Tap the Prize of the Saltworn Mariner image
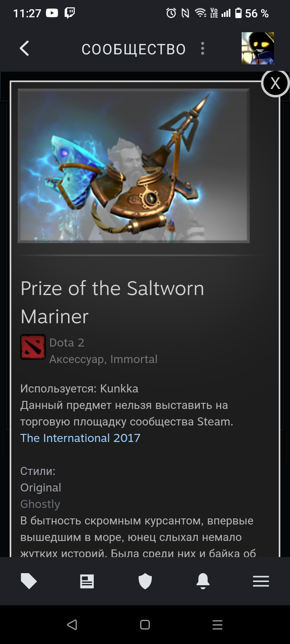The image size is (290, 644). [134, 166]
